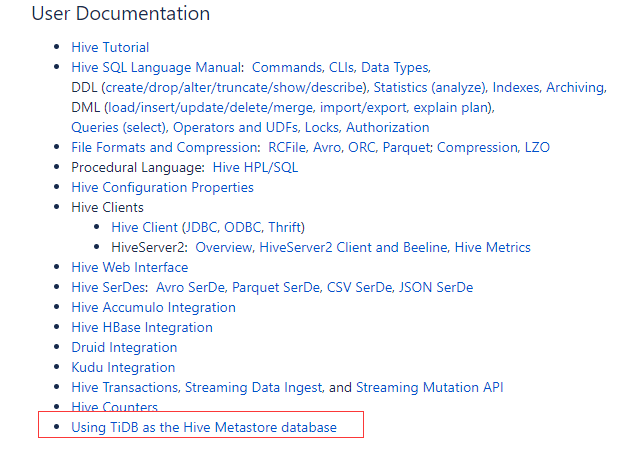Open the Hive Tutorial link

110,47
